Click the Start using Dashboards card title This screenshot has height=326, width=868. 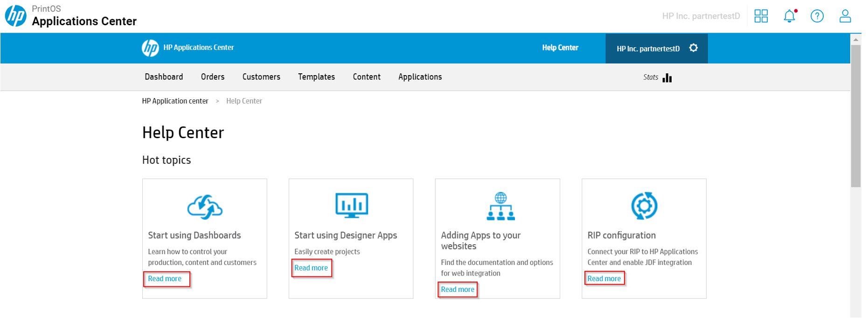[x=194, y=235]
